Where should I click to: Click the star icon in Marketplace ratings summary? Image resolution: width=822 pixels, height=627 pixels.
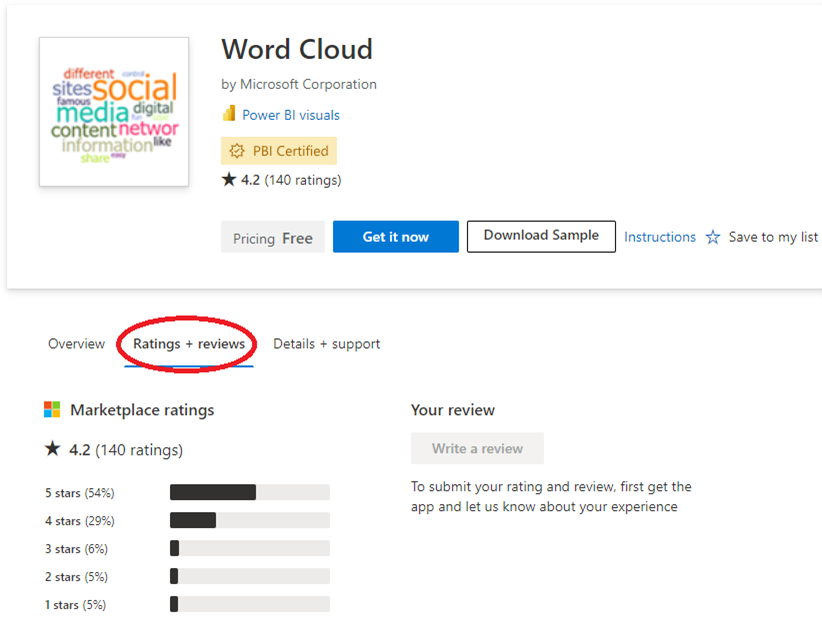pyautogui.click(x=52, y=449)
